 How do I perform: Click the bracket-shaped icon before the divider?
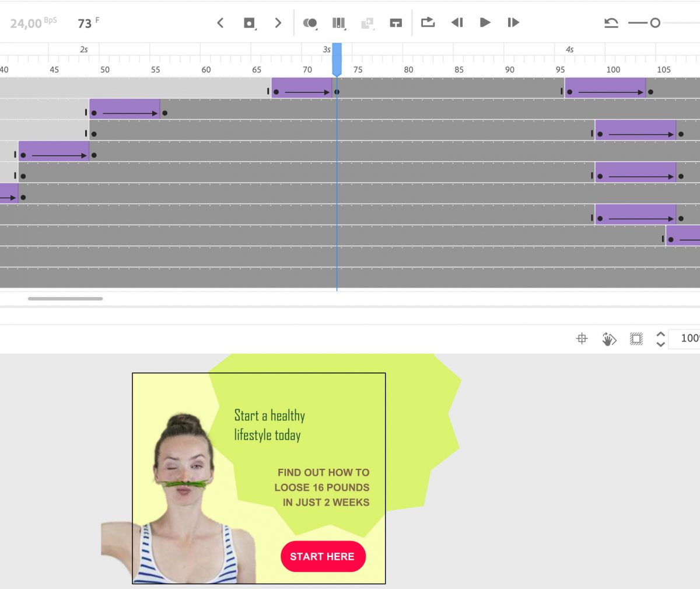coord(396,23)
